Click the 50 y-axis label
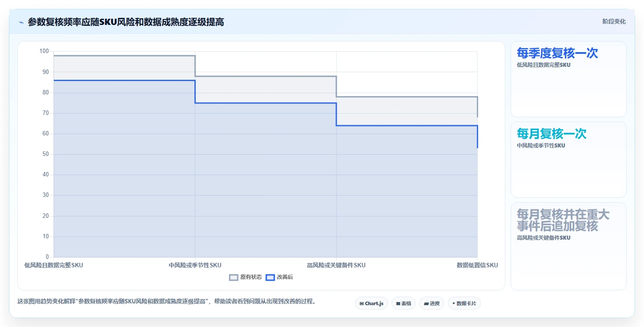The image size is (644, 327). click(x=45, y=154)
